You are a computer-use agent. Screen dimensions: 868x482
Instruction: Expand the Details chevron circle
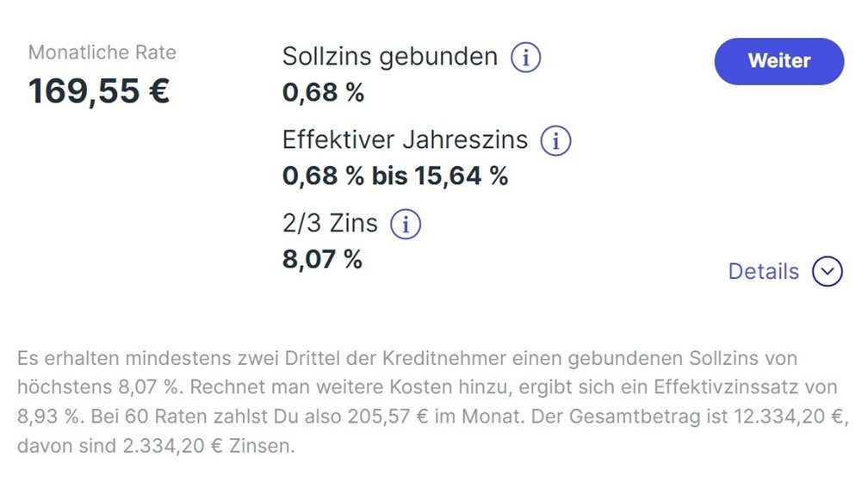[x=827, y=271]
